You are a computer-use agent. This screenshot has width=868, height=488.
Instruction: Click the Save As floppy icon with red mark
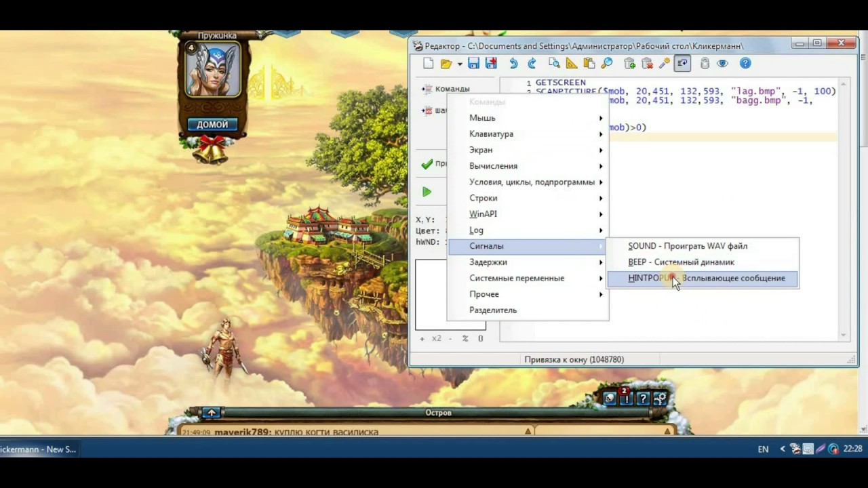(491, 64)
